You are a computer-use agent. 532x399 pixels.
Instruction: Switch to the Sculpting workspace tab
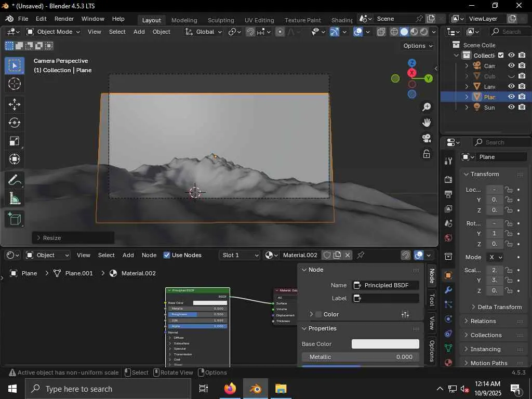click(x=221, y=20)
